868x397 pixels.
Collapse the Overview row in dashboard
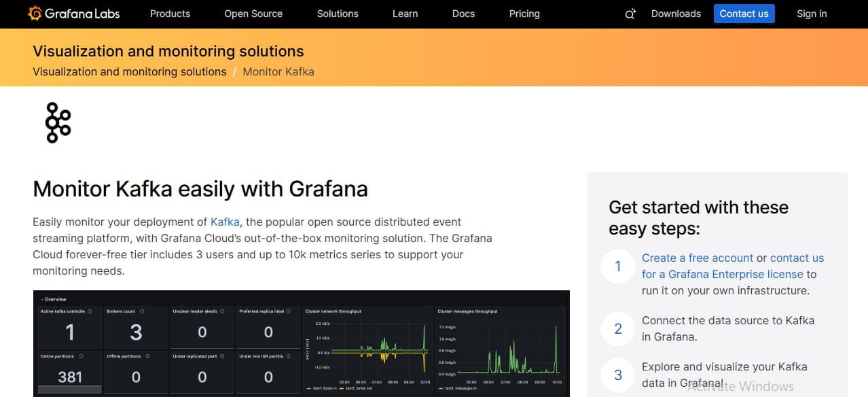tap(53, 299)
